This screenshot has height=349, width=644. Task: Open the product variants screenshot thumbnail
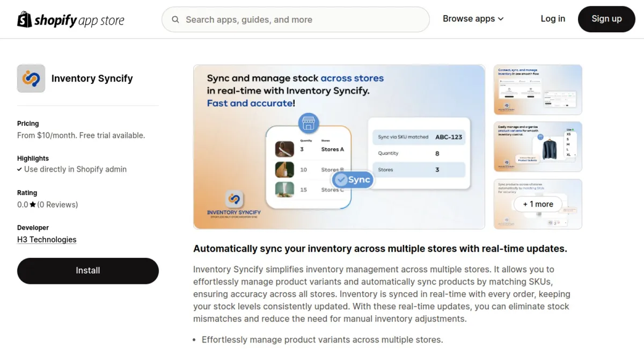coord(537,146)
